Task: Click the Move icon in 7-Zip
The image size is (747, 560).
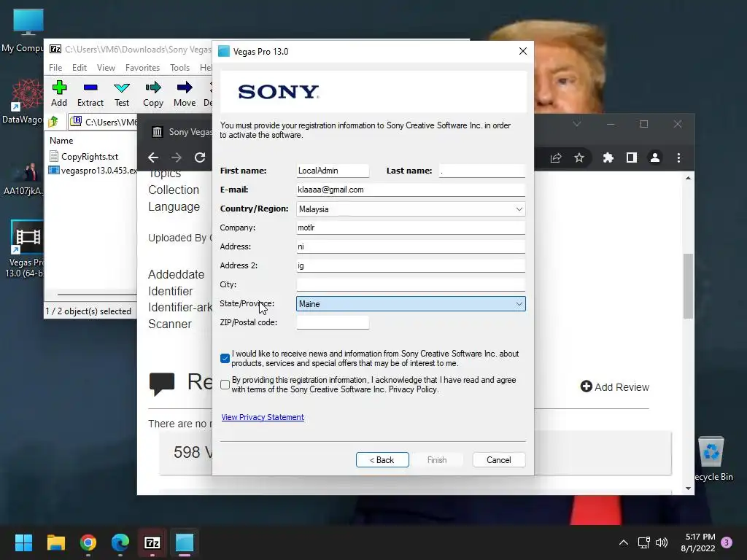Action: pos(185,87)
